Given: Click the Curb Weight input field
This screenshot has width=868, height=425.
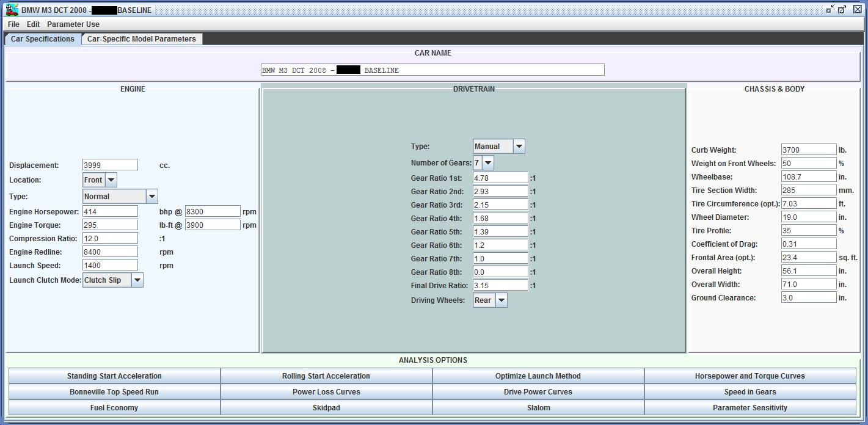Looking at the screenshot, I should pyautogui.click(x=808, y=150).
